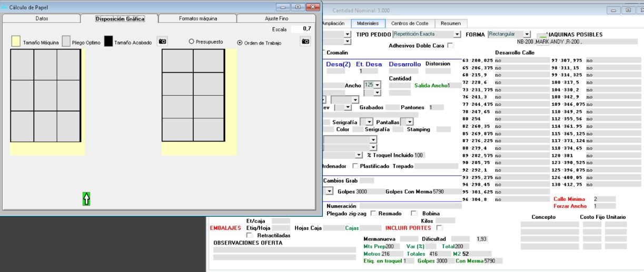Toggle the Plastificado checkbox
Viewport: 644px width, 272px height.
tap(355, 166)
